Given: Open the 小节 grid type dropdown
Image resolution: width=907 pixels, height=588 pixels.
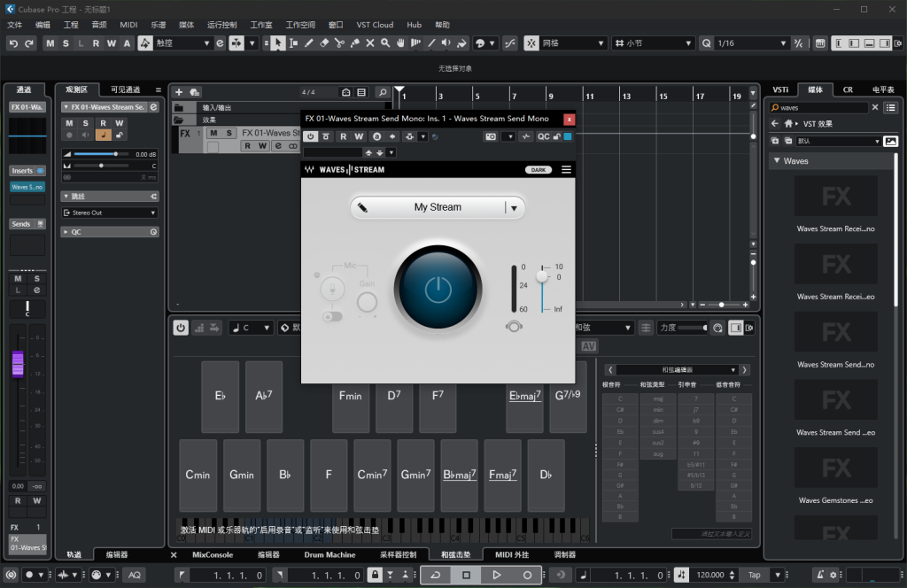Looking at the screenshot, I should (687, 43).
